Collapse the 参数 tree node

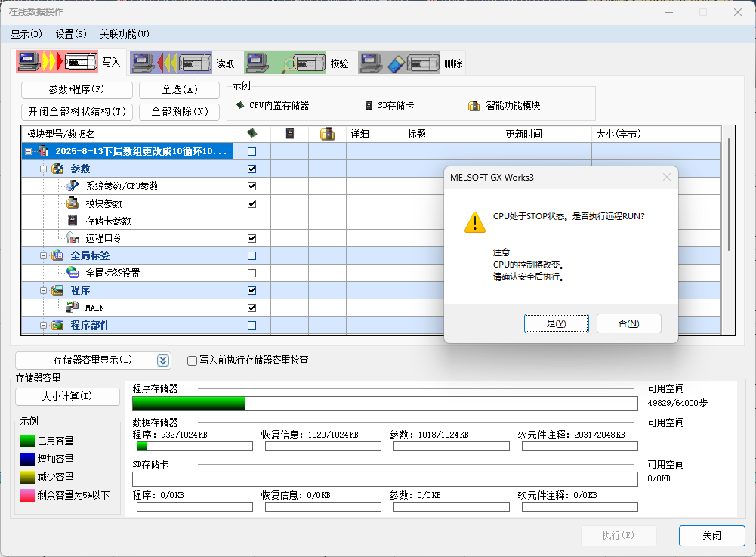tap(44, 169)
